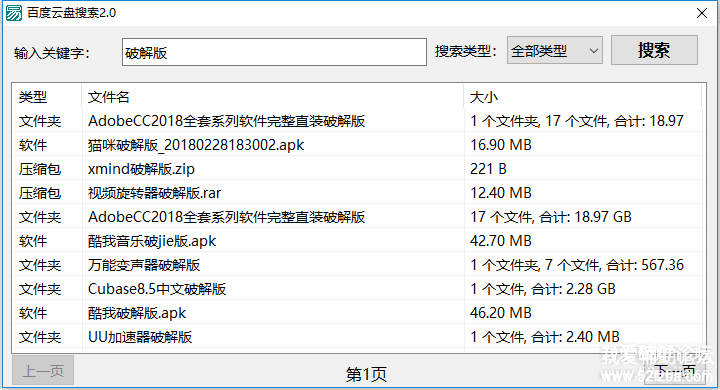Click the 上一页 button
This screenshot has height=390, width=720.
(43, 370)
